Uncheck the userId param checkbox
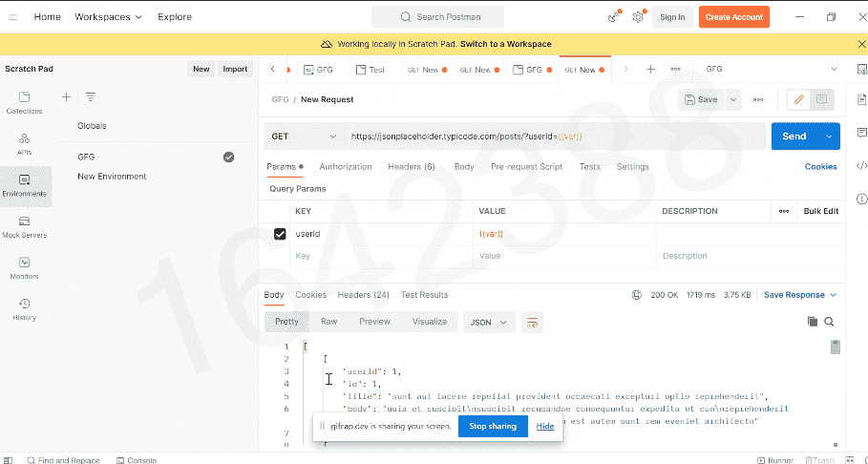 280,234
